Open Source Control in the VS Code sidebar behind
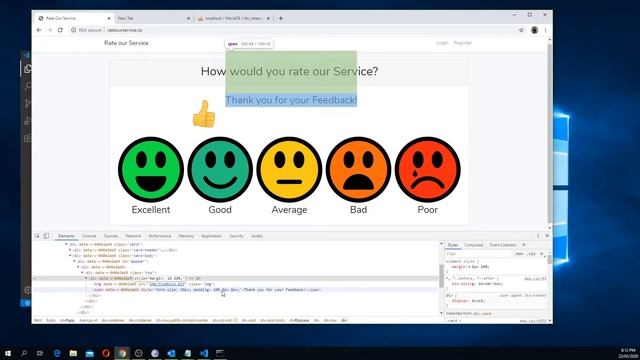The height and width of the screenshot is (360, 640). (27, 103)
